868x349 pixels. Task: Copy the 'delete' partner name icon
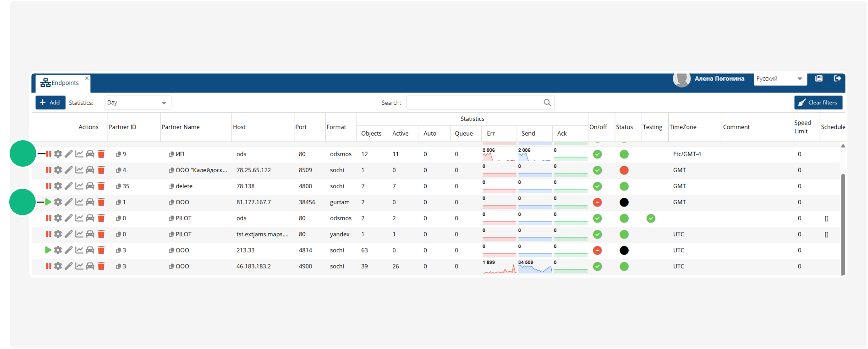[x=171, y=186]
